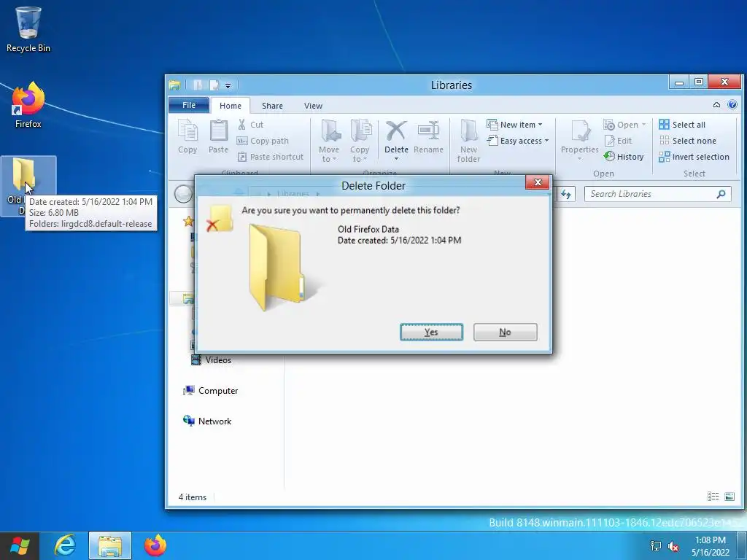Open File Explorer from the taskbar
This screenshot has width=747, height=560.
pyautogui.click(x=110, y=545)
